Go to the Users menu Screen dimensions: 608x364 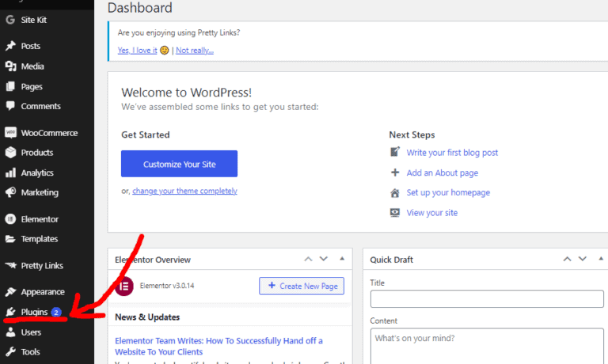tap(31, 332)
